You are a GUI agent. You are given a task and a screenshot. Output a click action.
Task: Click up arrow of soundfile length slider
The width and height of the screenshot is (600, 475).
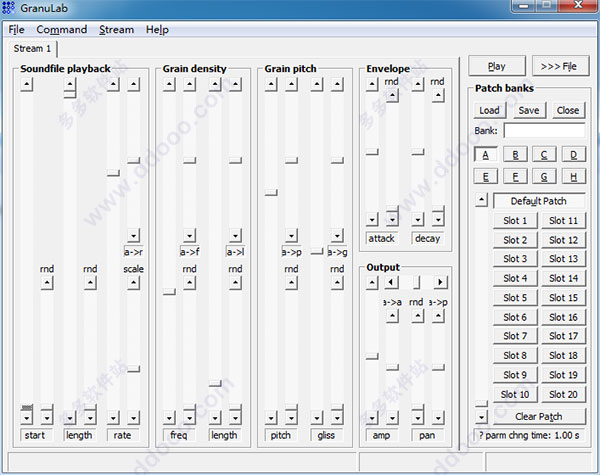pyautogui.click(x=70, y=84)
